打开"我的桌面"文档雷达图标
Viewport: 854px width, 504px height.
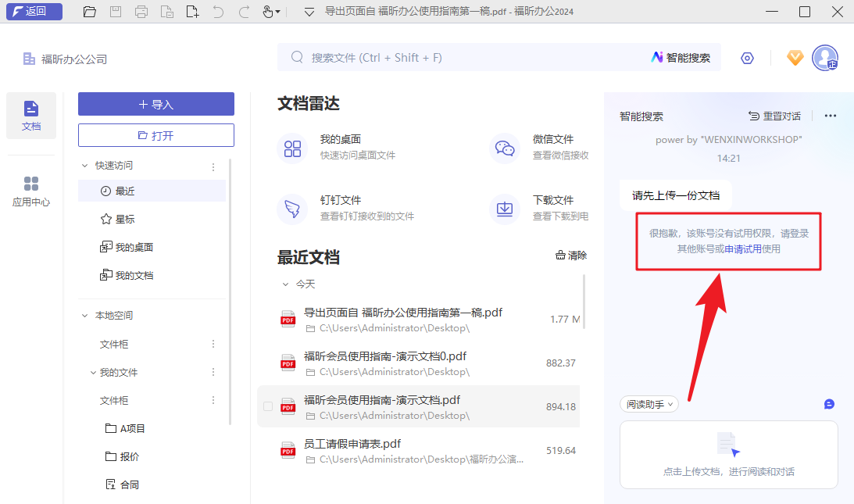[x=292, y=147]
